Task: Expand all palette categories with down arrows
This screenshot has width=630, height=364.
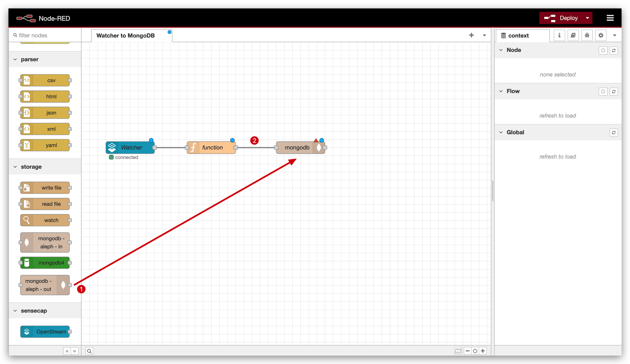Action: click(74, 351)
